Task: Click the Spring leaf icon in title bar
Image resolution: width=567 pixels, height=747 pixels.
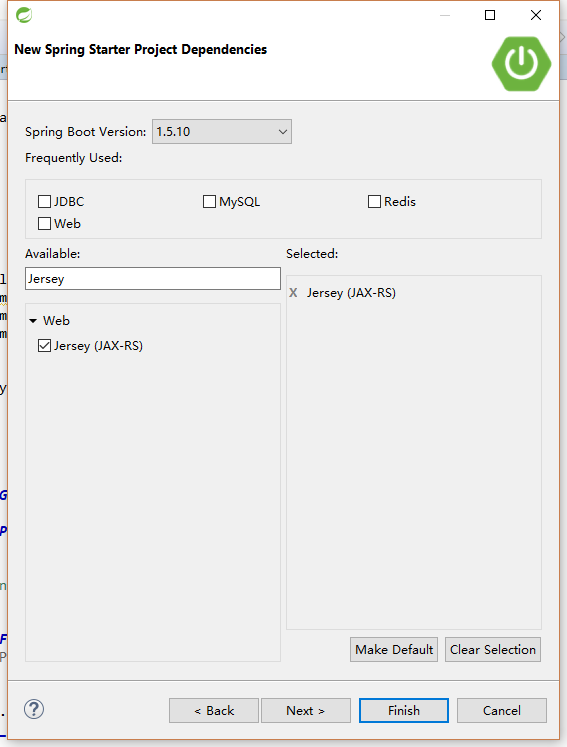Action: tap(24, 15)
